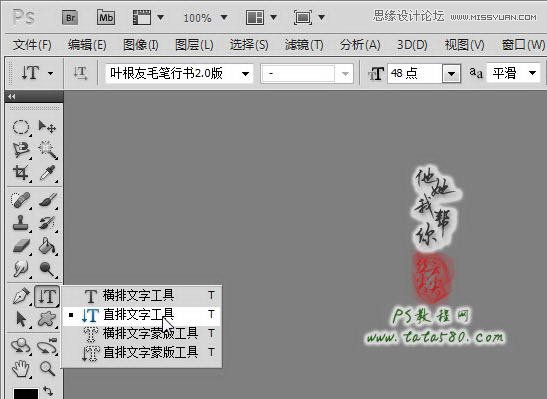Choose 直排文字工具 from flyout
547x399 pixels.
tap(142, 315)
